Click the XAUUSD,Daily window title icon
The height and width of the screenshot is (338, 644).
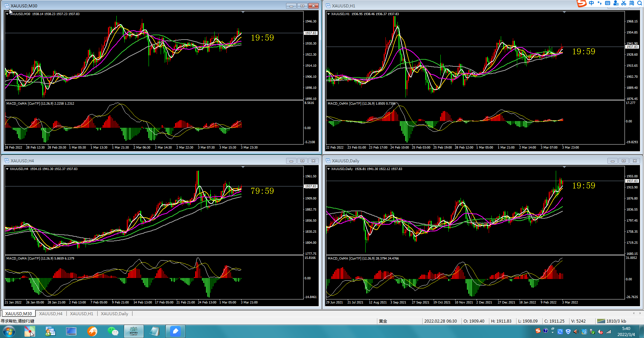pos(328,161)
